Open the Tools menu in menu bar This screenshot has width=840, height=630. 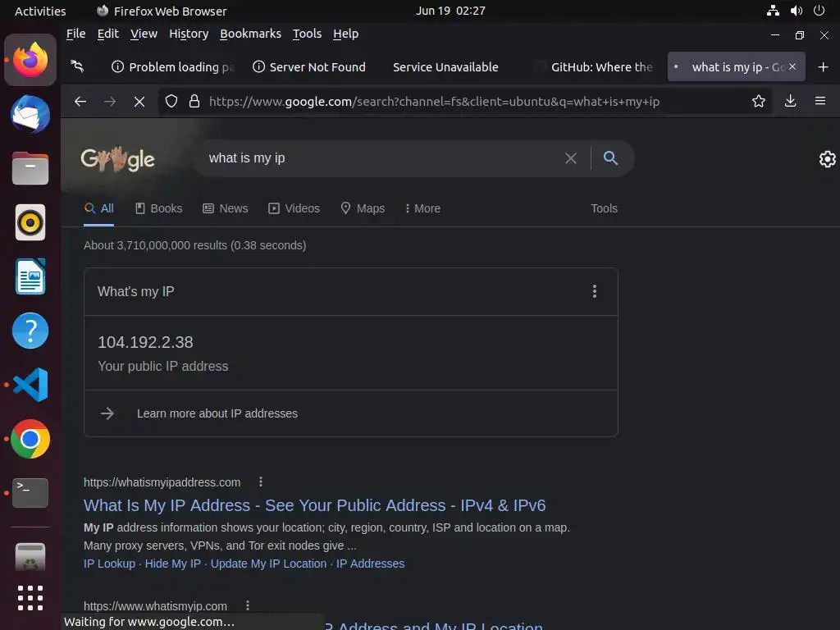pyautogui.click(x=307, y=34)
